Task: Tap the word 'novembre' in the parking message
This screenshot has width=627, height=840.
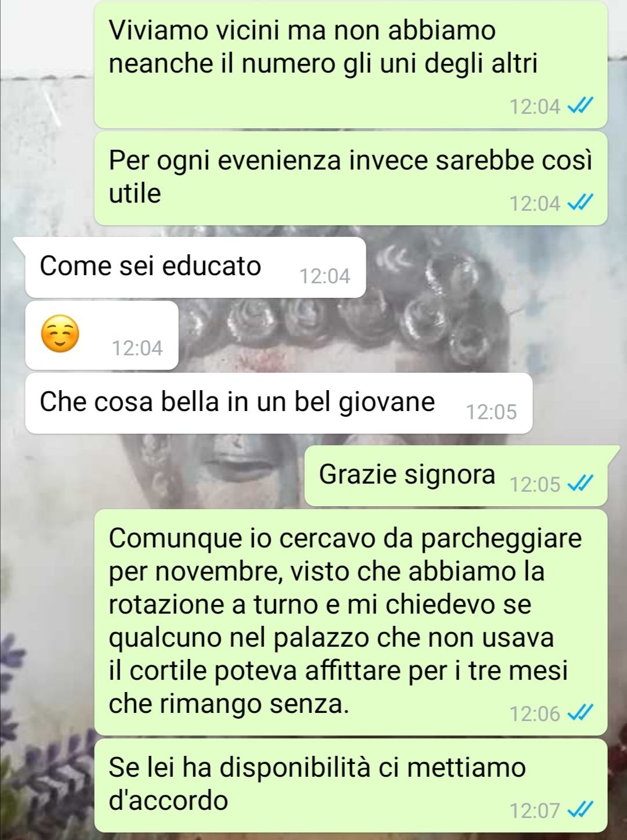Action: [218, 572]
